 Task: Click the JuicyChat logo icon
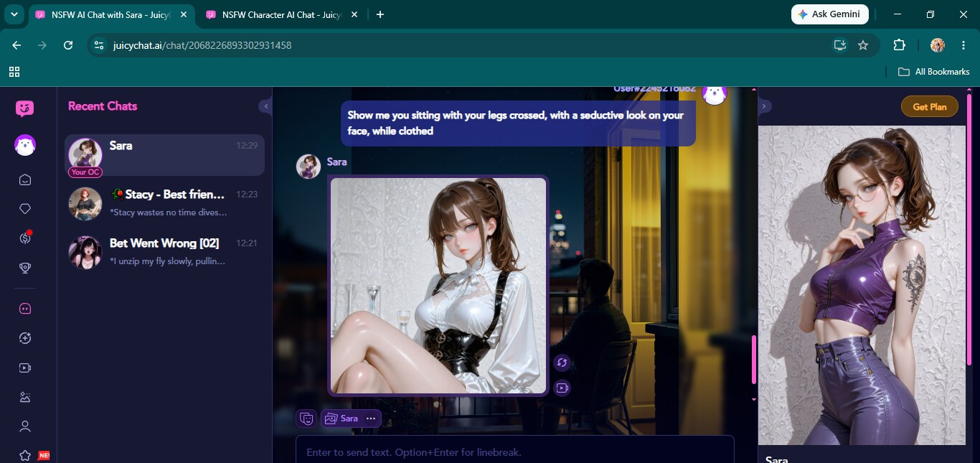coord(24,108)
